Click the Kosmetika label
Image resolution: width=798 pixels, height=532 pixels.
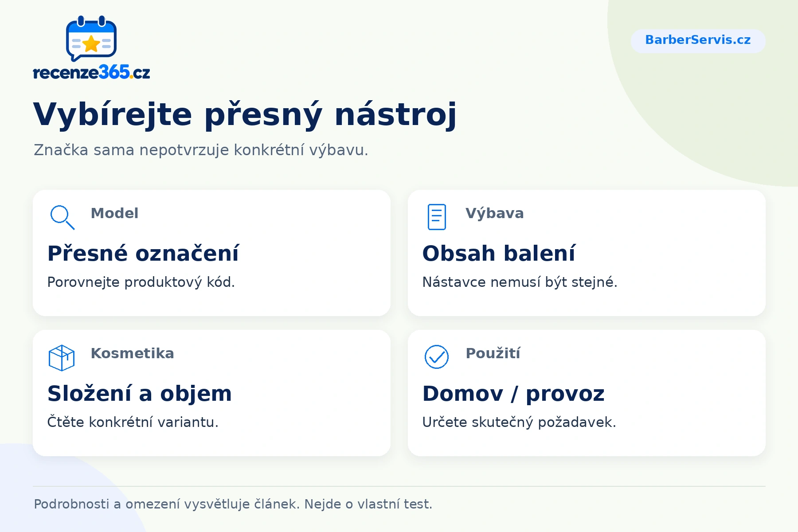pos(132,353)
